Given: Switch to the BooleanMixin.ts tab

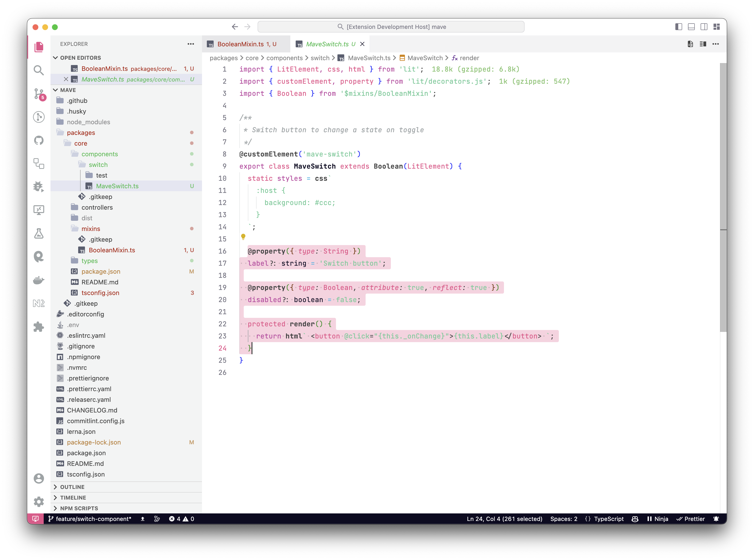Looking at the screenshot, I should [x=246, y=44].
